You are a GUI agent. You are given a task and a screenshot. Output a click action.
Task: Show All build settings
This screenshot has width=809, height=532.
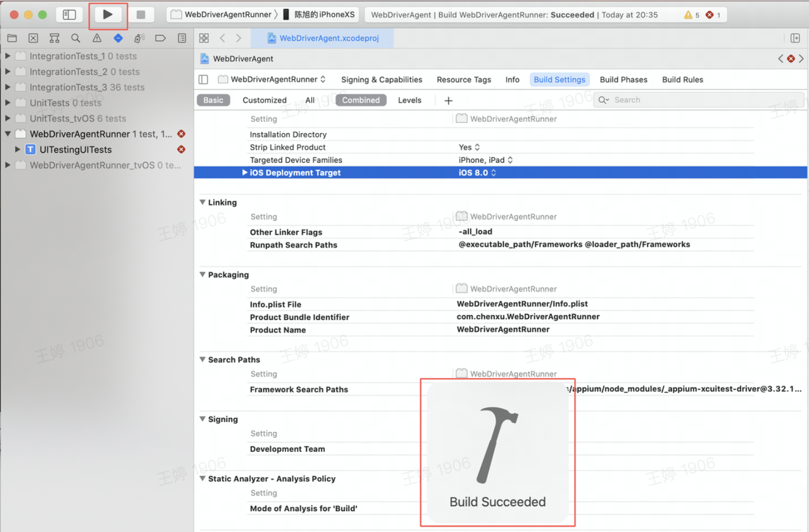click(310, 100)
